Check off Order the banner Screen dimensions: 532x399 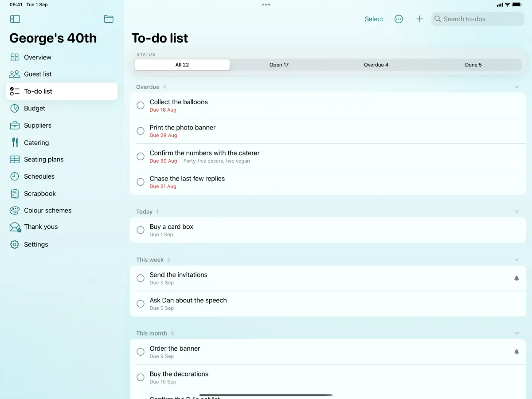141,352
